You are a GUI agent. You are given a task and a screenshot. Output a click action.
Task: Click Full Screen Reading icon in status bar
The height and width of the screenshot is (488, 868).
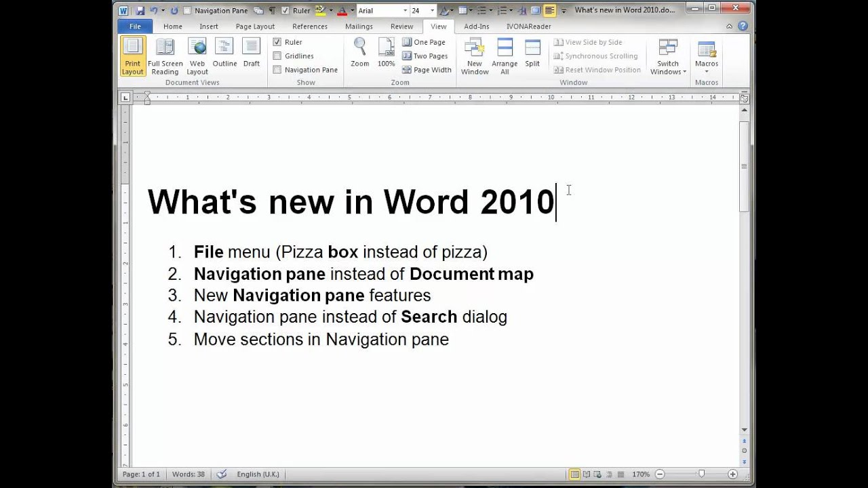pyautogui.click(x=587, y=474)
